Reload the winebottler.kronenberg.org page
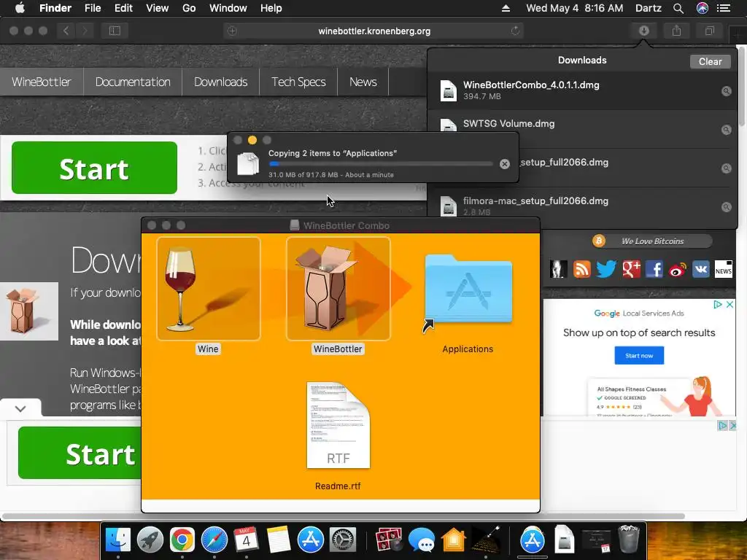This screenshot has width=747, height=560. coord(515,31)
